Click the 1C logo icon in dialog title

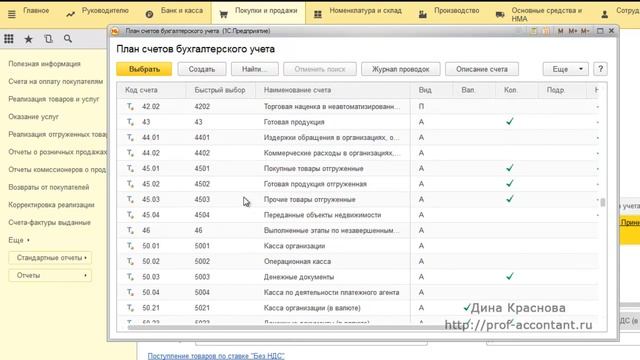115,31
